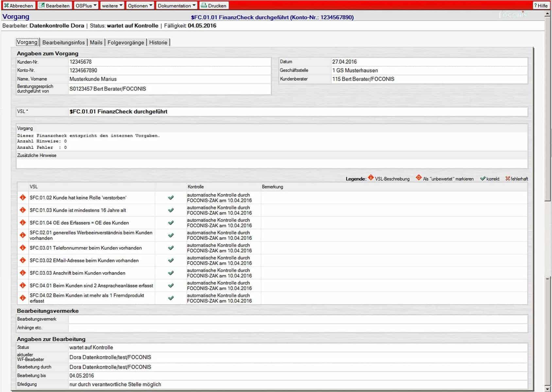
Task: Open the weitere dropdown menu
Action: (112, 6)
